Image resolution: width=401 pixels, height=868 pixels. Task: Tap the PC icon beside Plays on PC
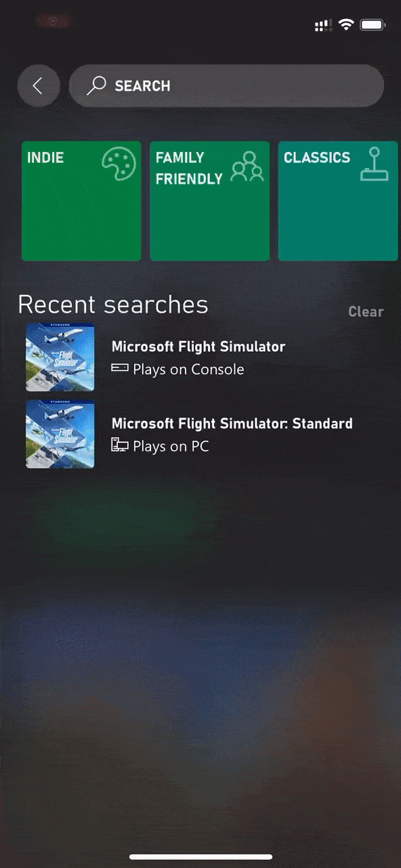[x=120, y=445]
